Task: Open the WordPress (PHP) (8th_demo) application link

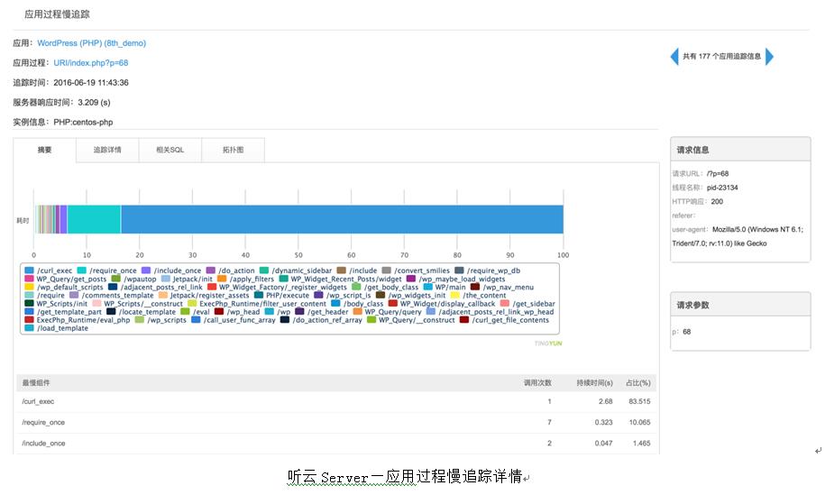Action: tap(92, 43)
